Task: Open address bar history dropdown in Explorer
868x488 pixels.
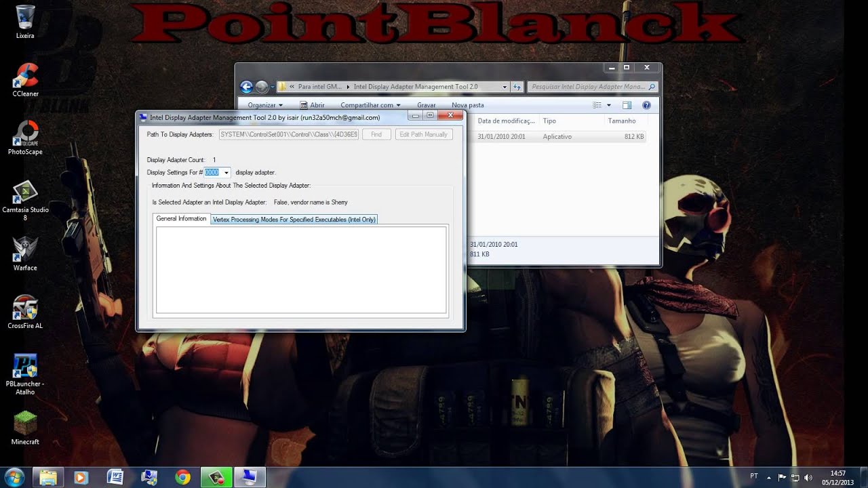Action: pyautogui.click(x=505, y=87)
